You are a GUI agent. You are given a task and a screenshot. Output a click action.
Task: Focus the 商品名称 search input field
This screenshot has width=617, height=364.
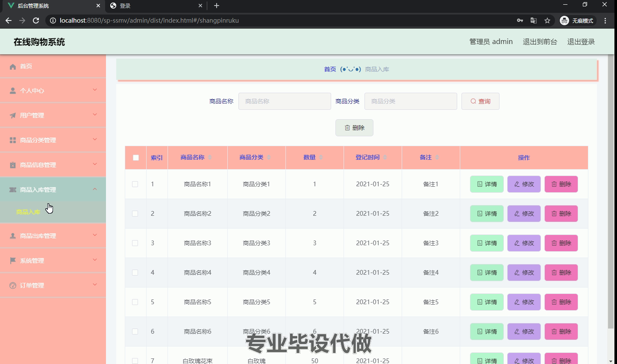point(285,101)
